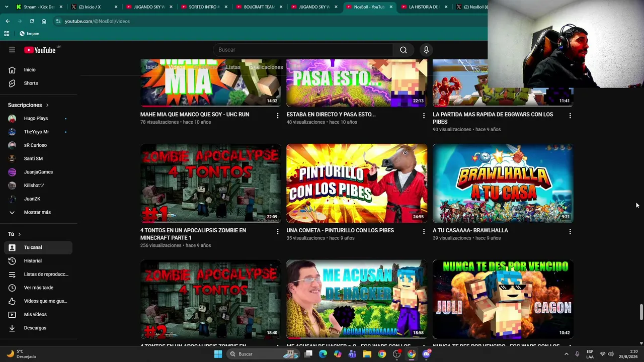This screenshot has width=644, height=362.
Task: Open the ME ACUSAN DE HACKER thumbnail
Action: pos(357,299)
